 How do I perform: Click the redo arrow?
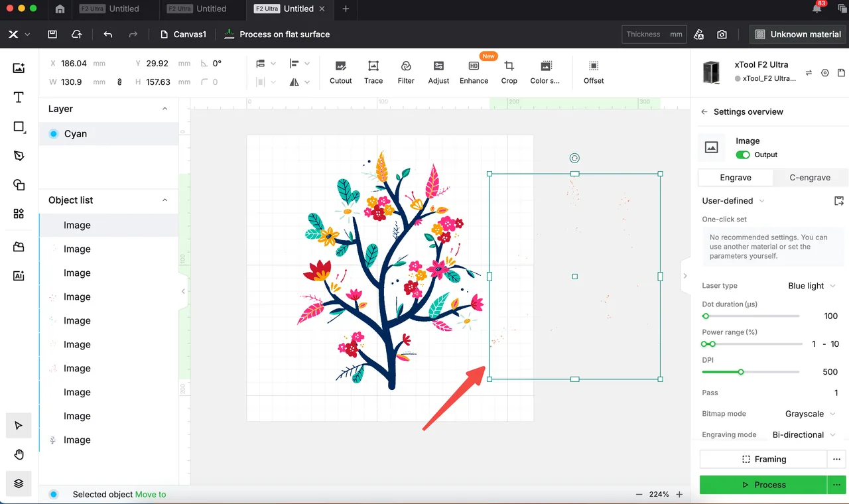coord(133,34)
